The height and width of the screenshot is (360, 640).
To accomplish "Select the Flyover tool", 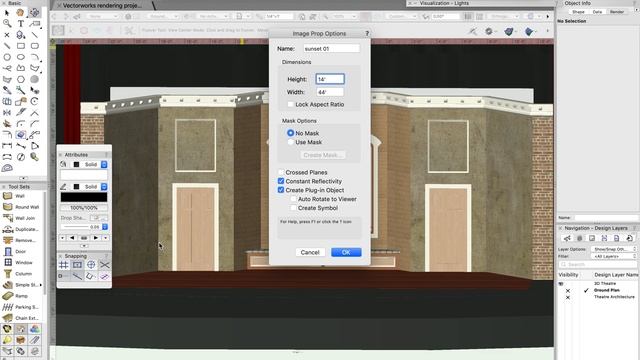I will pos(34,13).
